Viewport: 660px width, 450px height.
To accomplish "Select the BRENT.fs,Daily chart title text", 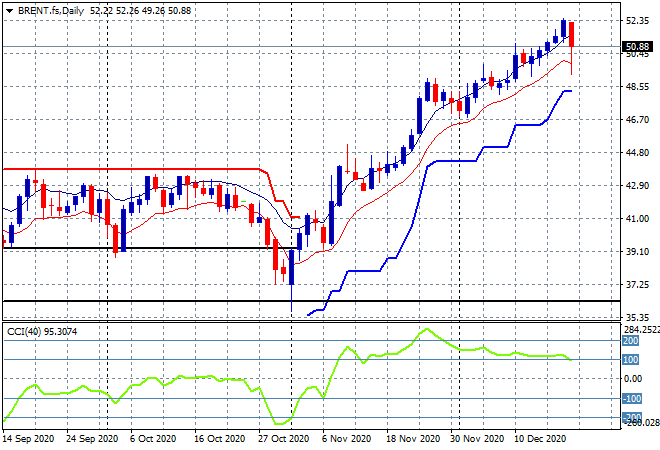I will pos(51,11).
